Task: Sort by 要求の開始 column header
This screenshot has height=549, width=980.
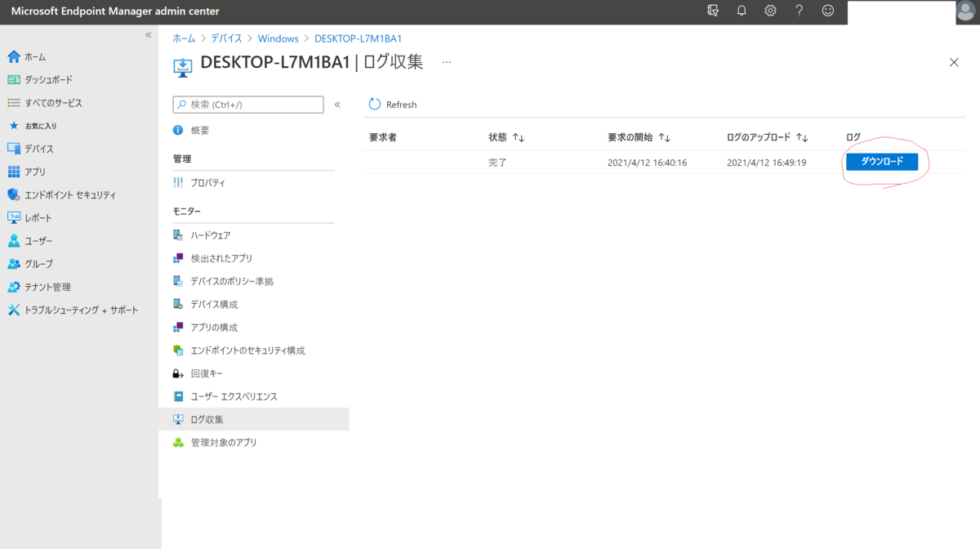Action: coord(639,137)
